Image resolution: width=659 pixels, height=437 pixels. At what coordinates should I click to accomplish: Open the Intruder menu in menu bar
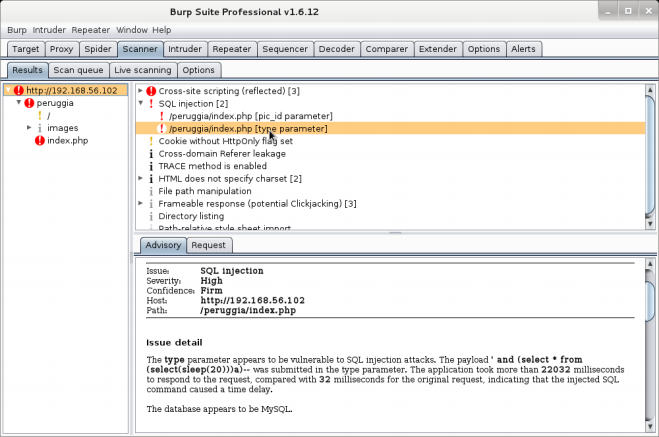click(x=50, y=30)
